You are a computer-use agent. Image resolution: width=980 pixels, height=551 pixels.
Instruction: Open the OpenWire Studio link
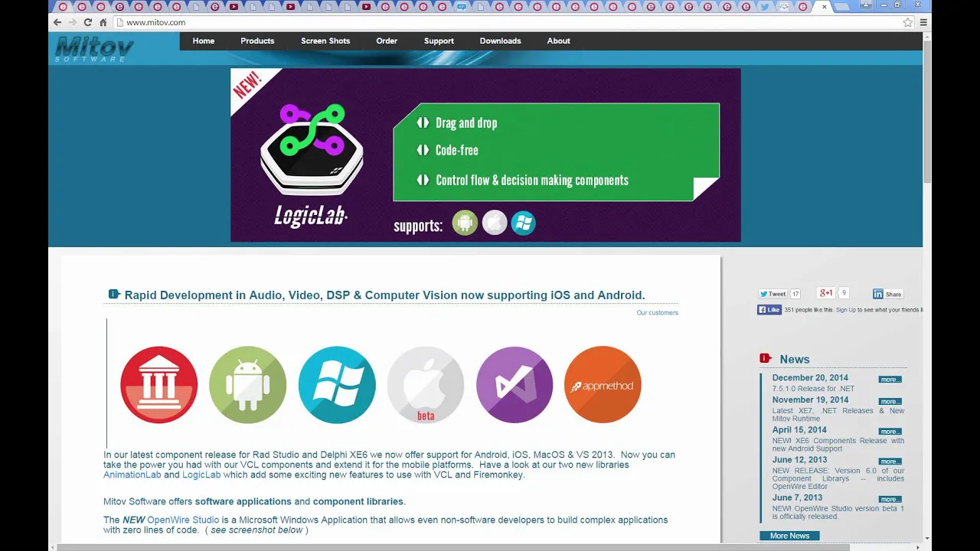183,520
